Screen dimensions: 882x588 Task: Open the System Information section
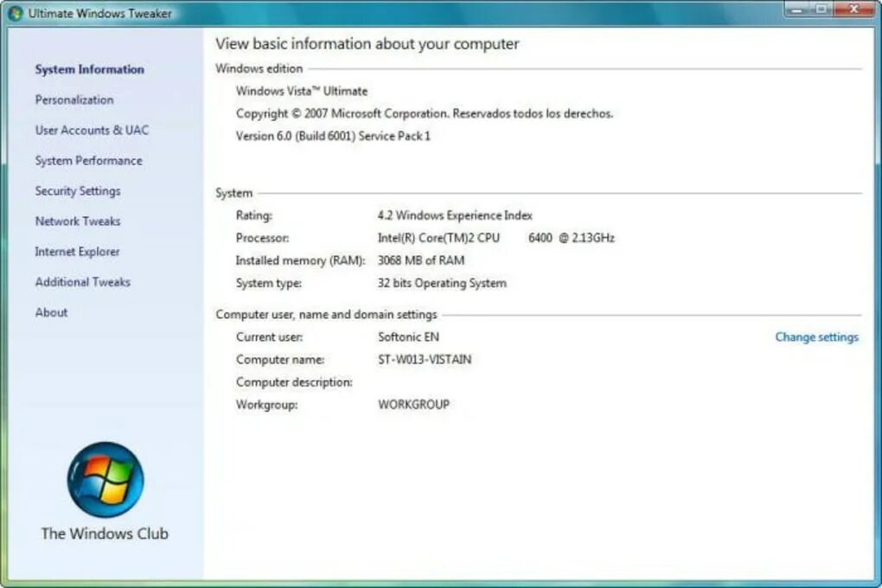[89, 69]
